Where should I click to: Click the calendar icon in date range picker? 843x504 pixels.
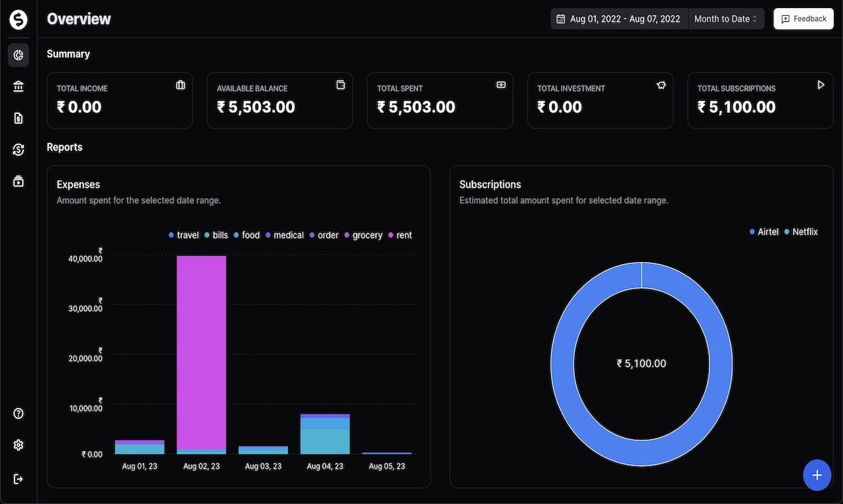[561, 19]
